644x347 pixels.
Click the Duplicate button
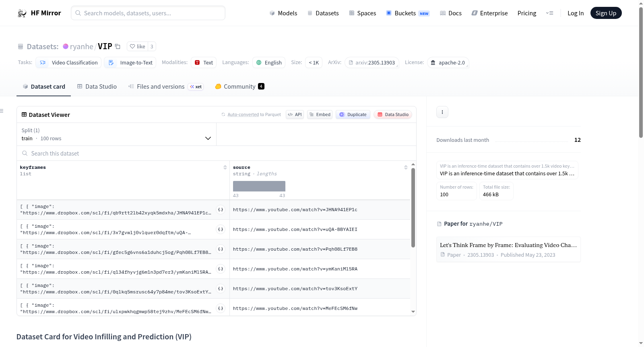353,114
